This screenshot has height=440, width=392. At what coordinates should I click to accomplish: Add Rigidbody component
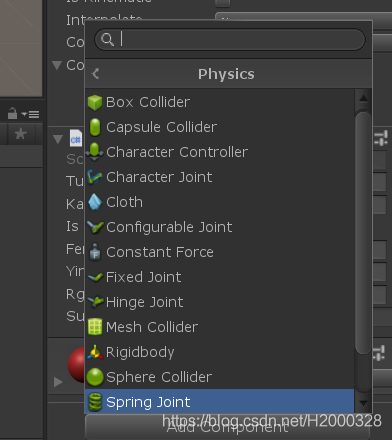[219, 352]
